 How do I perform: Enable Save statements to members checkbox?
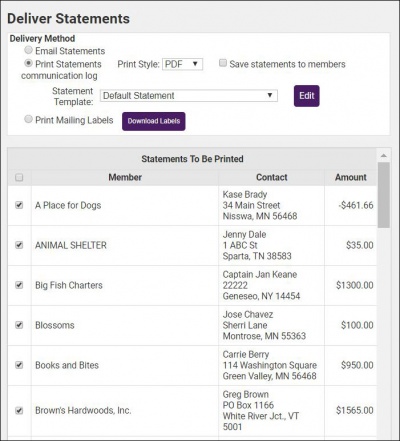click(x=223, y=63)
